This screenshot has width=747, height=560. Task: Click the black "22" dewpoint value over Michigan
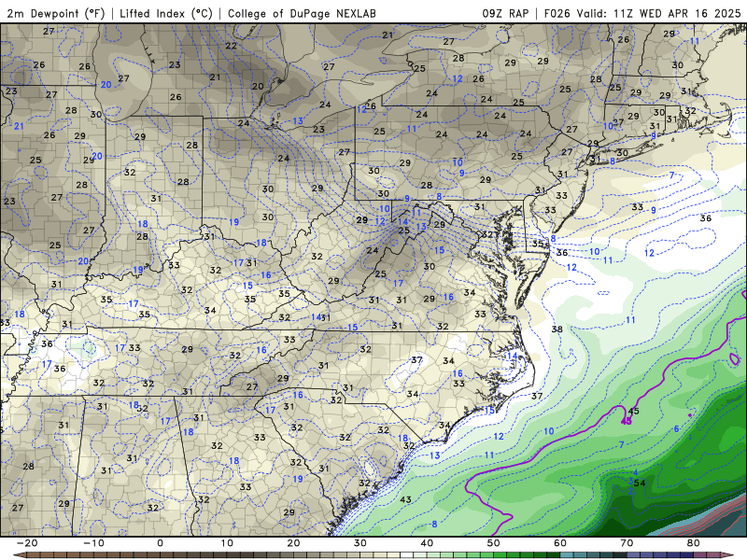coord(231,46)
